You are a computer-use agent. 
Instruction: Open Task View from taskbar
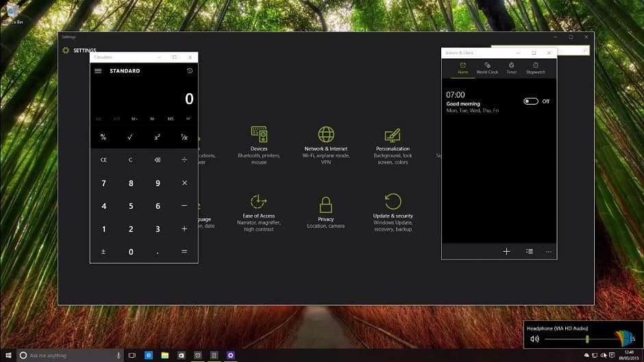[132, 355]
